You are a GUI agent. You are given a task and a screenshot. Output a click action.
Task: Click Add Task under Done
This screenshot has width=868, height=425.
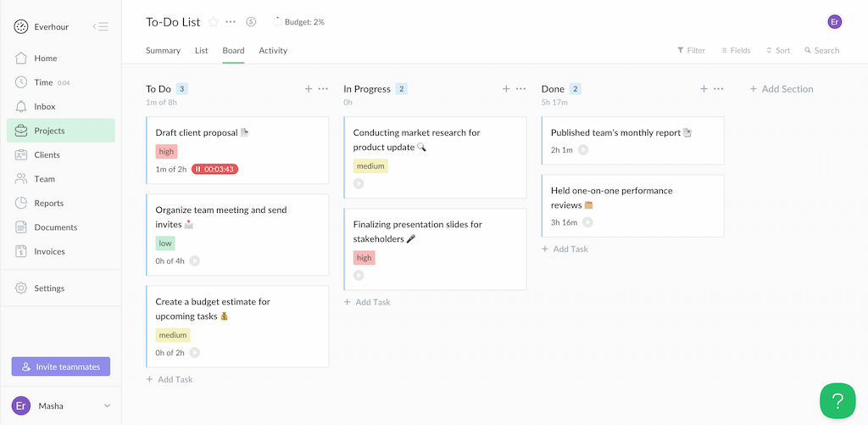tap(565, 249)
